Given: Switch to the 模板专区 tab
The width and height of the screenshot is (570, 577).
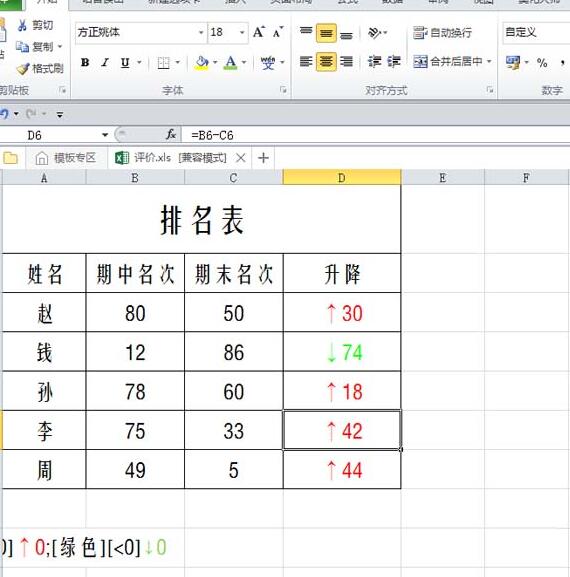Looking at the screenshot, I should click(x=66, y=158).
